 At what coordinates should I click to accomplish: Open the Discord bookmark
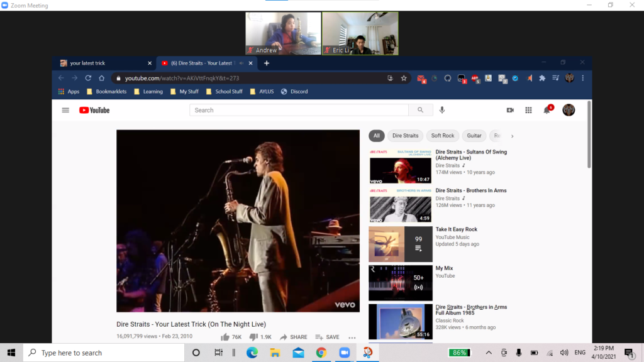pos(294,92)
